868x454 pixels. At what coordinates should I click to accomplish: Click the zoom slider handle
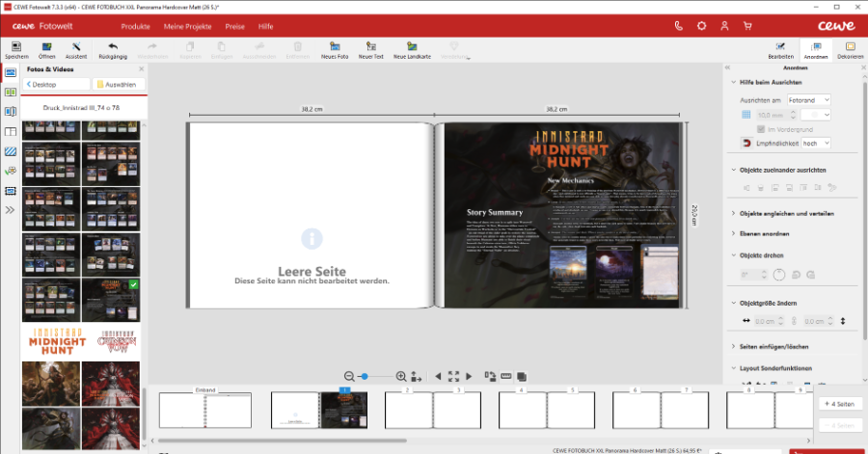(x=364, y=376)
